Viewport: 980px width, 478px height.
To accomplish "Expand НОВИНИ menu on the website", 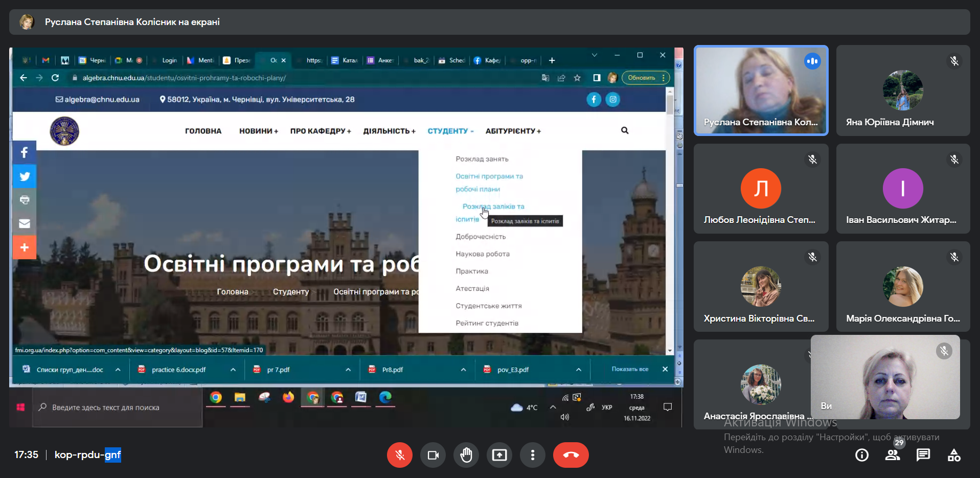I will tap(259, 131).
